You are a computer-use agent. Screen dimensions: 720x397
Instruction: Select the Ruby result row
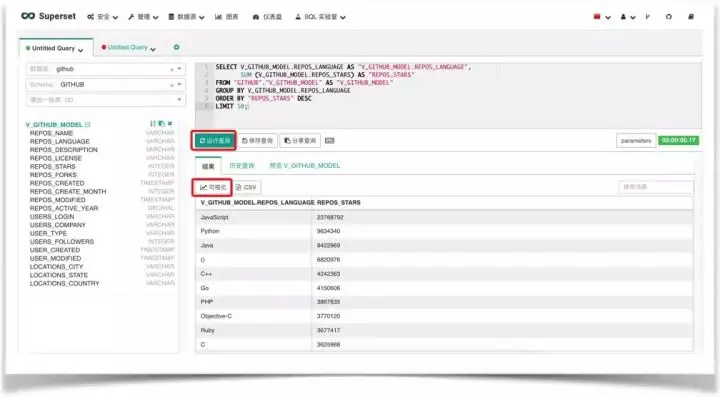click(444, 330)
